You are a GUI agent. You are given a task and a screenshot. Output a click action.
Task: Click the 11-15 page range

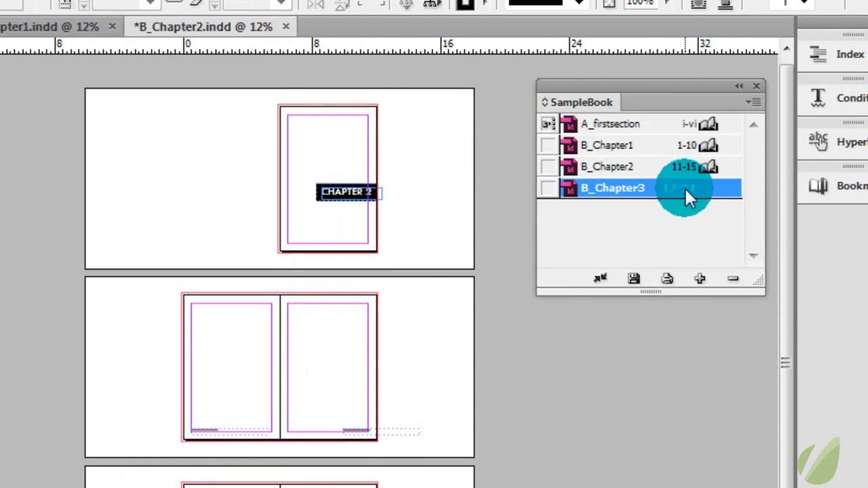[684, 167]
